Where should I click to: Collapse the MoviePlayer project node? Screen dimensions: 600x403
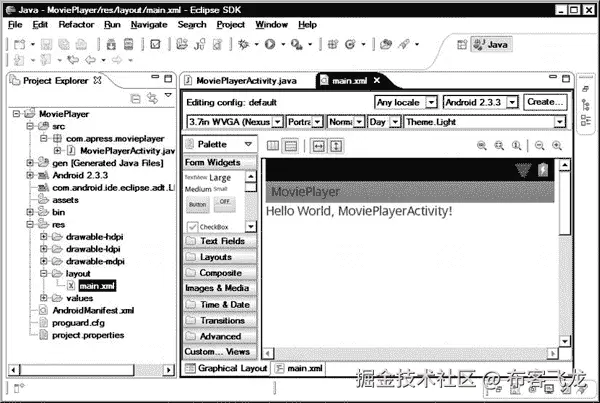pyautogui.click(x=16, y=114)
